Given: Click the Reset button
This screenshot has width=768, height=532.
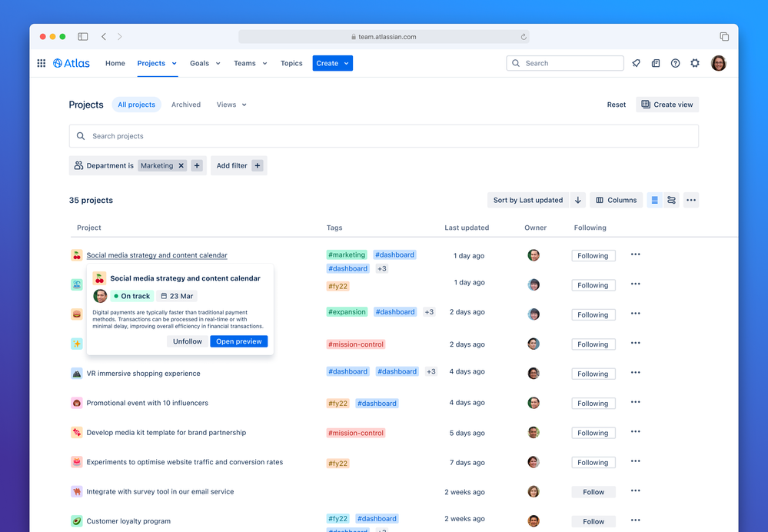Looking at the screenshot, I should click(616, 105).
